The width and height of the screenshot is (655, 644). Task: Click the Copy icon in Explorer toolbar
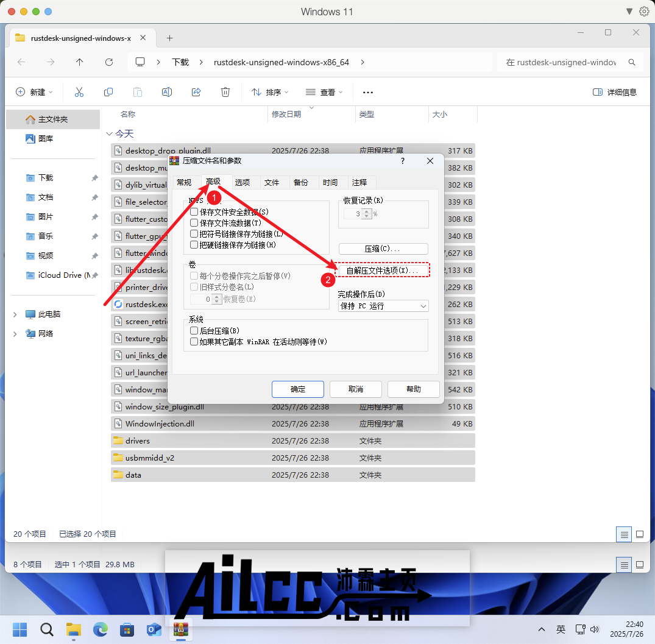(x=108, y=92)
